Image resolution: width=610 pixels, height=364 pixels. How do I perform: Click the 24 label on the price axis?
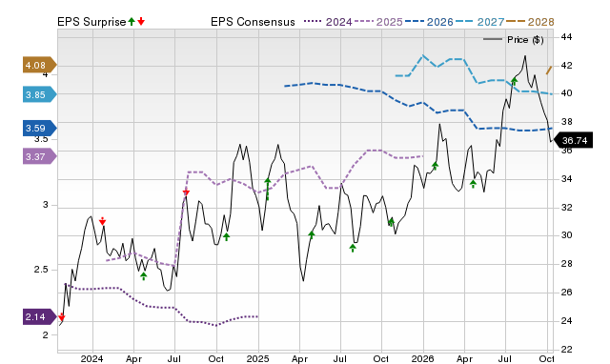(x=566, y=321)
